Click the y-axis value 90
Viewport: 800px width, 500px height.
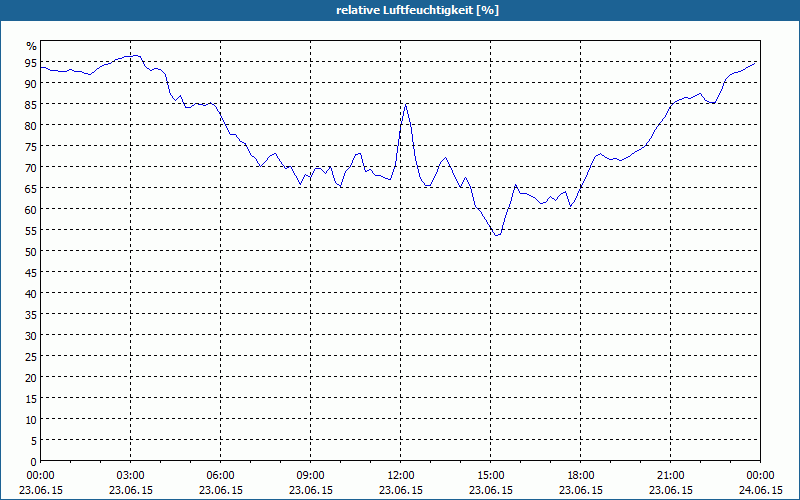[x=31, y=84]
